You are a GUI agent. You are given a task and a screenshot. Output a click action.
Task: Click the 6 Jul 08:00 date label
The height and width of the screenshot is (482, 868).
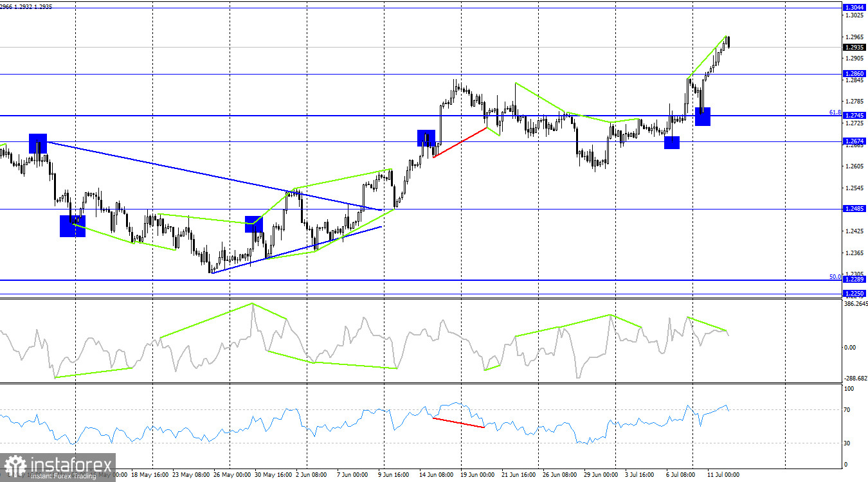[x=682, y=476]
